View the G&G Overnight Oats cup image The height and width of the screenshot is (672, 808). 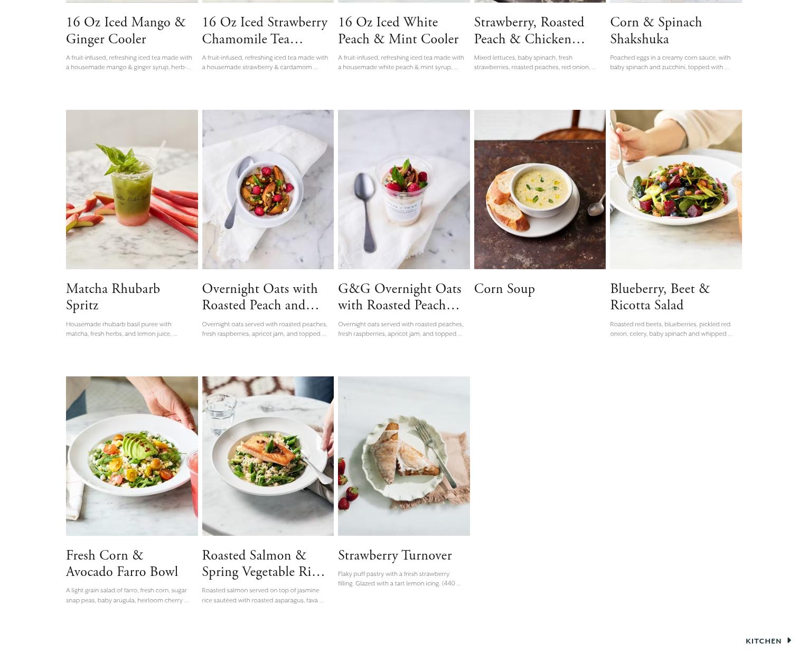[x=404, y=190]
